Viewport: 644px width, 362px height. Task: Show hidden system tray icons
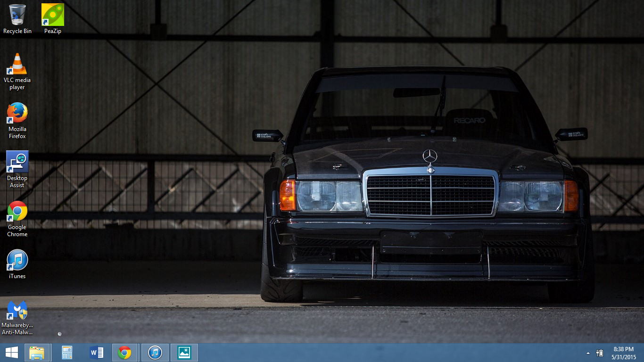pyautogui.click(x=588, y=353)
